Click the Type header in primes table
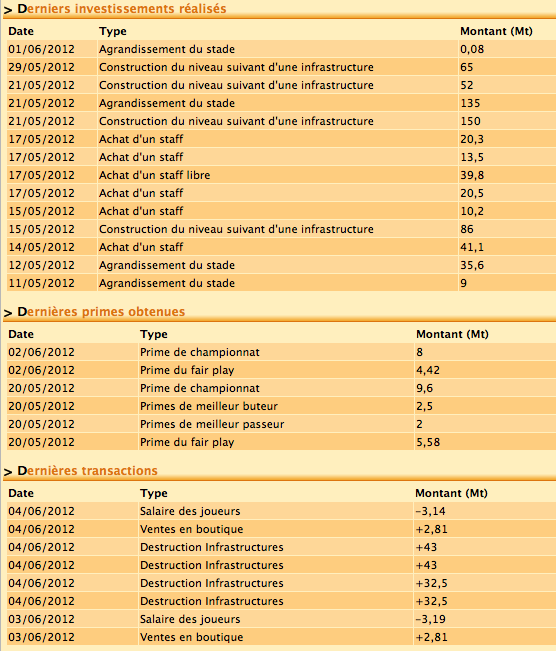Image resolution: width=556 pixels, height=651 pixels. 154,334
